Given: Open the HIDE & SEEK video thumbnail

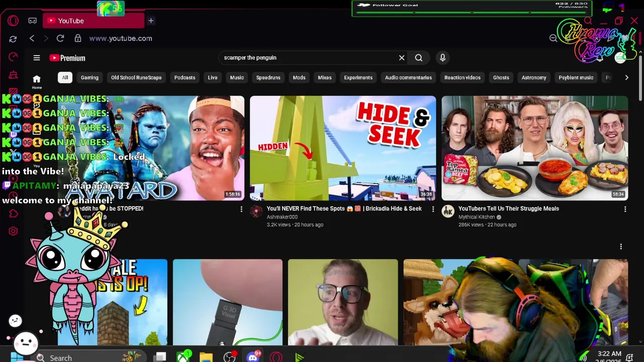Looking at the screenshot, I should point(343,148).
